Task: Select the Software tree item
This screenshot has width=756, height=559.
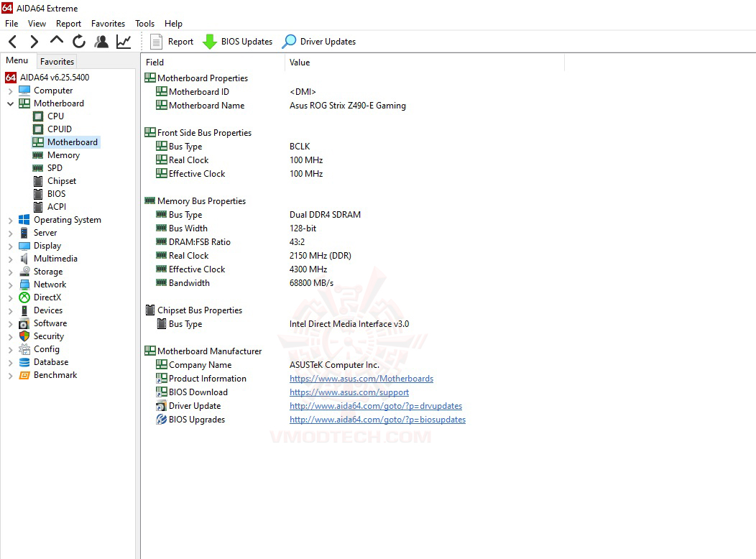Action: click(x=50, y=323)
